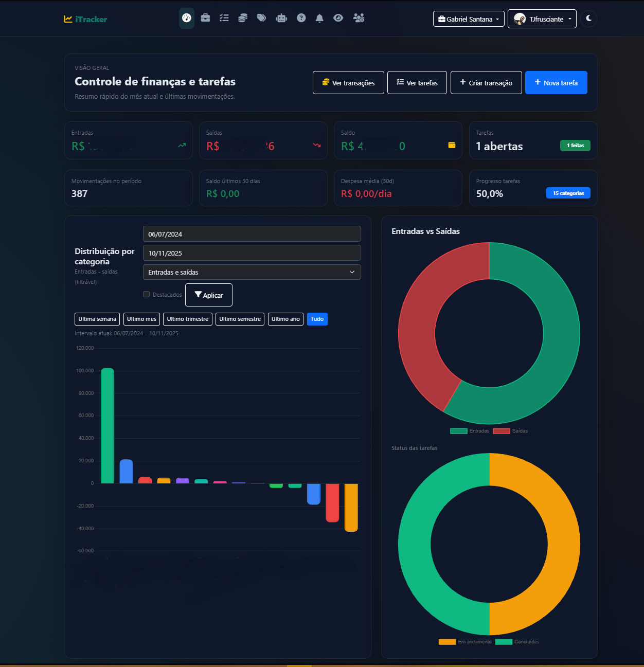Open the dashboard speedometer icon
The width and height of the screenshot is (644, 667).
tap(186, 19)
